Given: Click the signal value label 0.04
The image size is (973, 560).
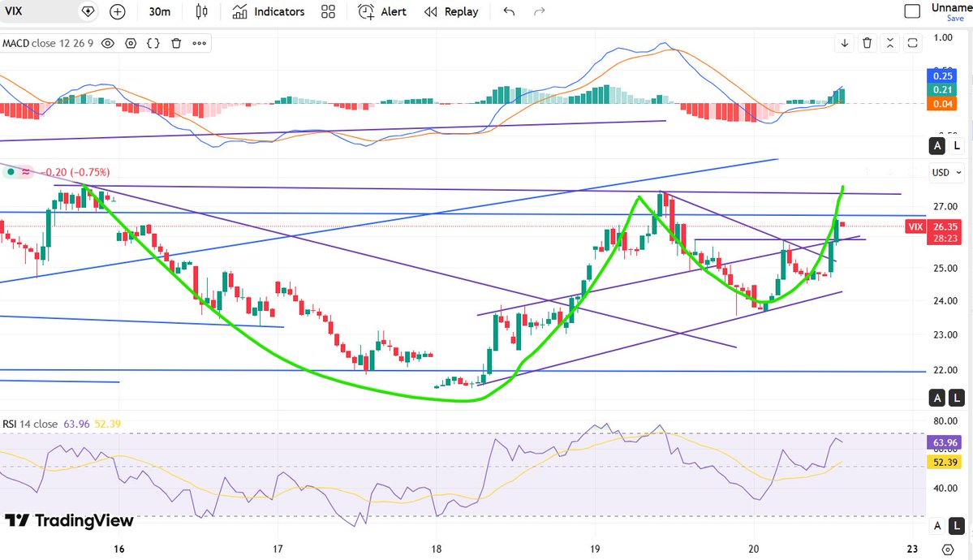Looking at the screenshot, I should point(943,104).
